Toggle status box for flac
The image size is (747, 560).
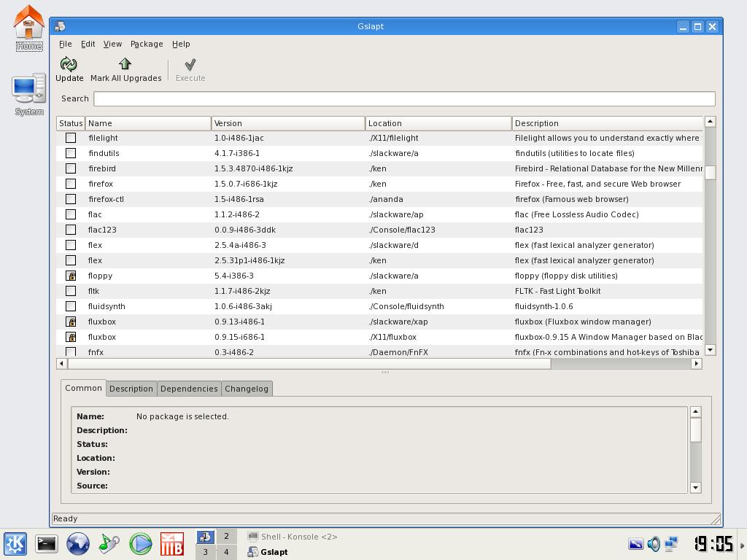71,214
